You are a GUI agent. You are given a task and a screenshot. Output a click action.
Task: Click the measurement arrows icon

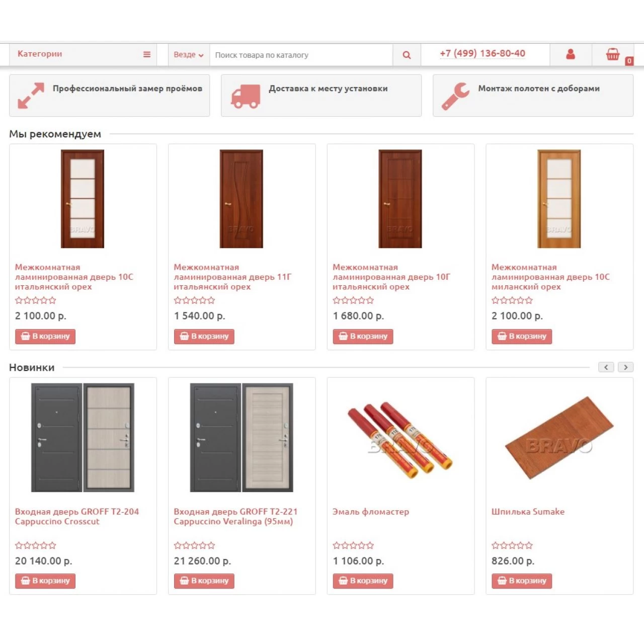pyautogui.click(x=31, y=96)
